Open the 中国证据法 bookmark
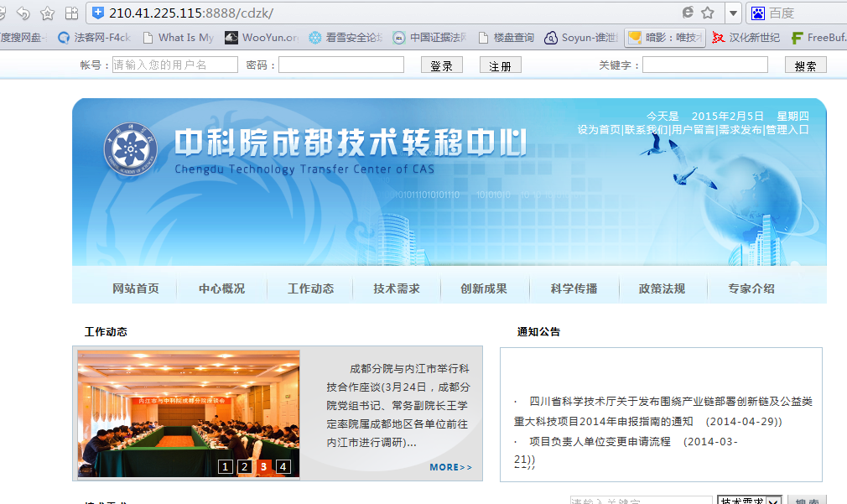847x504 pixels. click(430, 37)
